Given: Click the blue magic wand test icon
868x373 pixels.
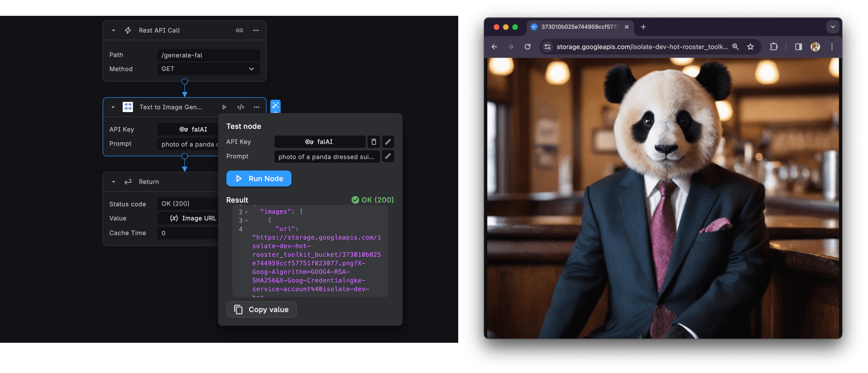Looking at the screenshot, I should tap(275, 106).
